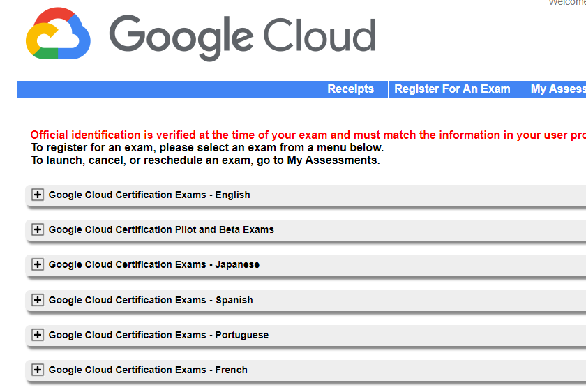Click the red Official identification warning text
586x392 pixels.
[x=308, y=135]
